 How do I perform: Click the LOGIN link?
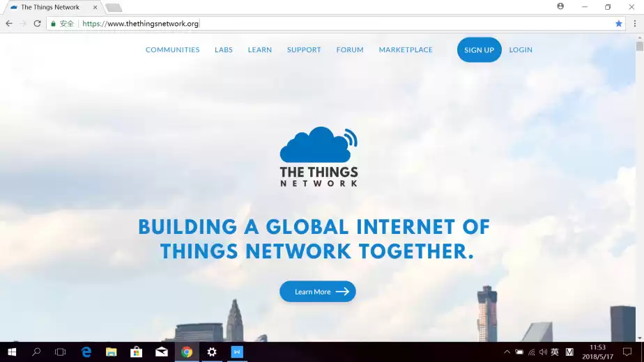(521, 49)
